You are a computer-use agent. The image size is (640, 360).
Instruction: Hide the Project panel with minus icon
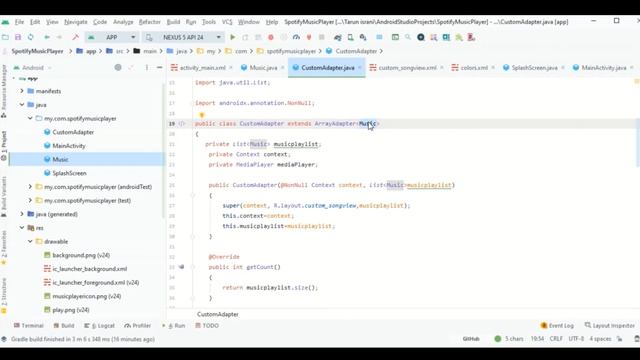pos(160,67)
